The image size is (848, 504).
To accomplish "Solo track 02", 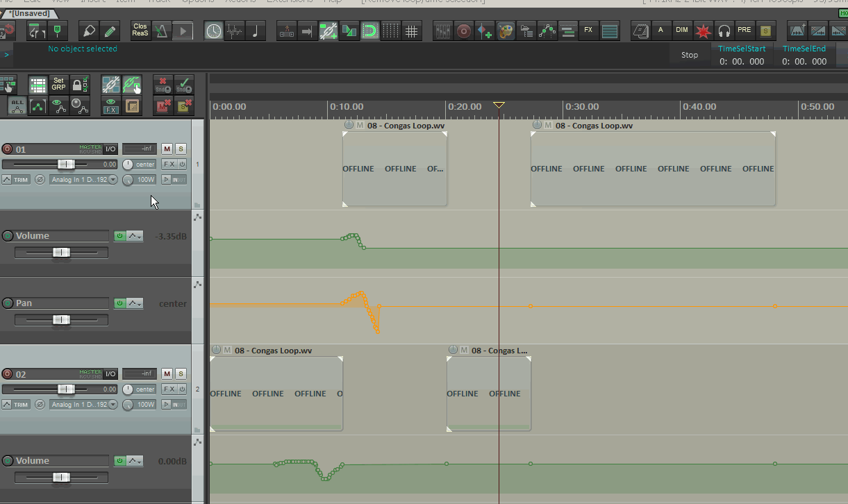I will tap(181, 374).
